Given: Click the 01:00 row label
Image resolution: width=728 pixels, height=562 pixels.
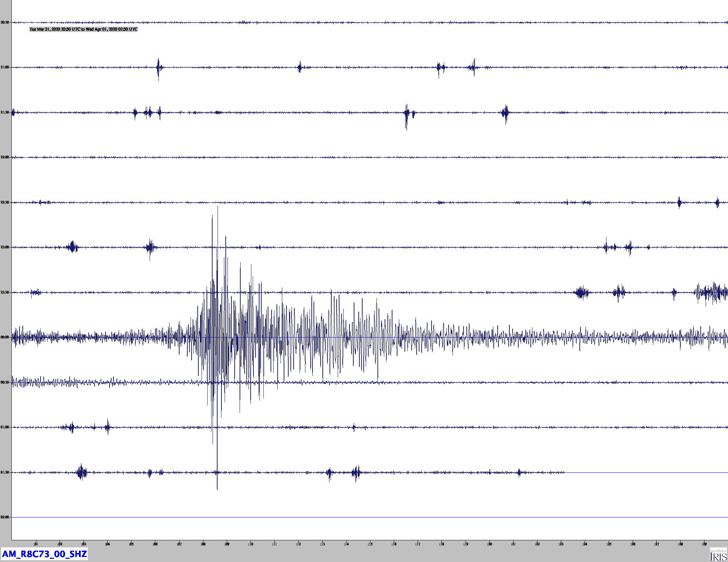Looking at the screenshot, I should click(x=5, y=427).
